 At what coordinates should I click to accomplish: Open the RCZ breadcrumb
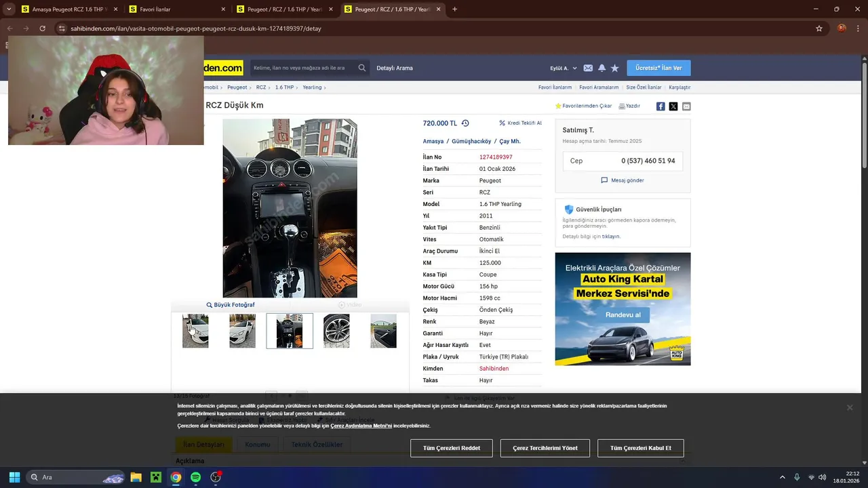tap(261, 87)
